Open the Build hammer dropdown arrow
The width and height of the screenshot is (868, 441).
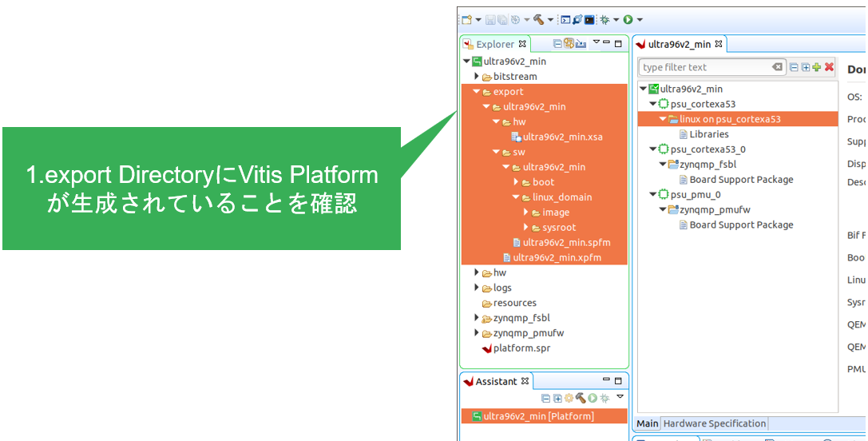point(550,21)
